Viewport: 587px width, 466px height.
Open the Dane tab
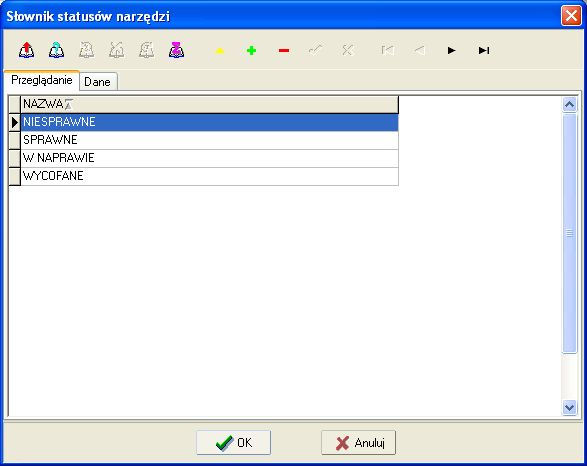pos(98,82)
